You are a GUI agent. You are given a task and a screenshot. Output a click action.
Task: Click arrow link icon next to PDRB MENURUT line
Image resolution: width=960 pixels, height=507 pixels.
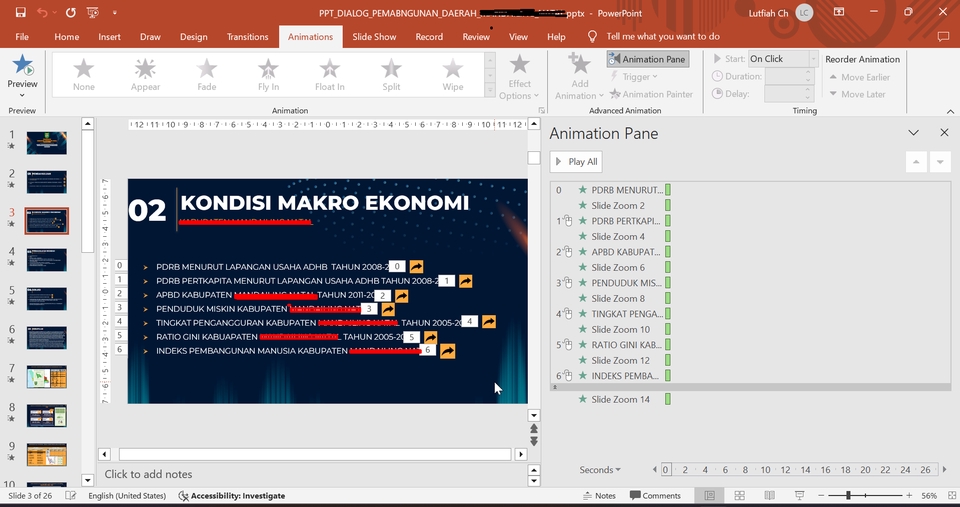pos(416,266)
